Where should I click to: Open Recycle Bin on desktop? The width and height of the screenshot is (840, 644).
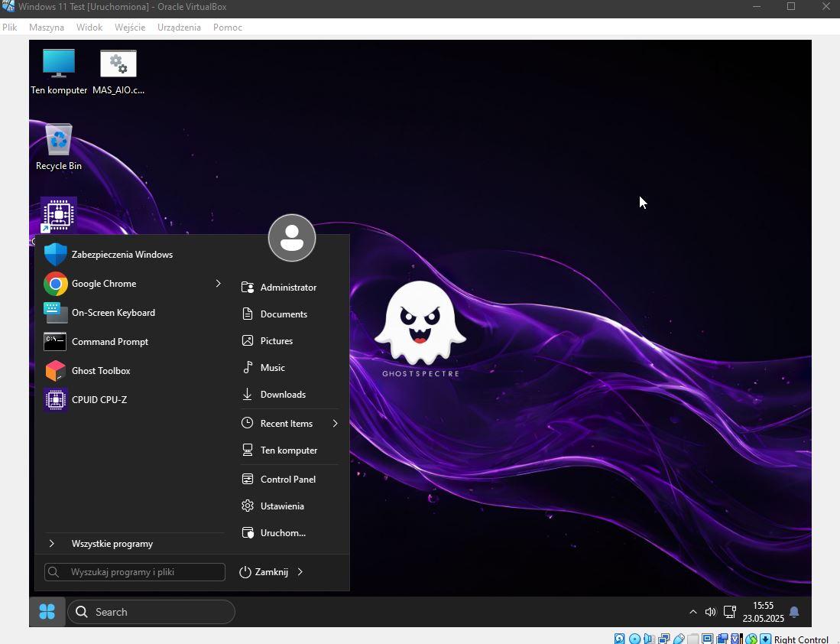(59, 147)
